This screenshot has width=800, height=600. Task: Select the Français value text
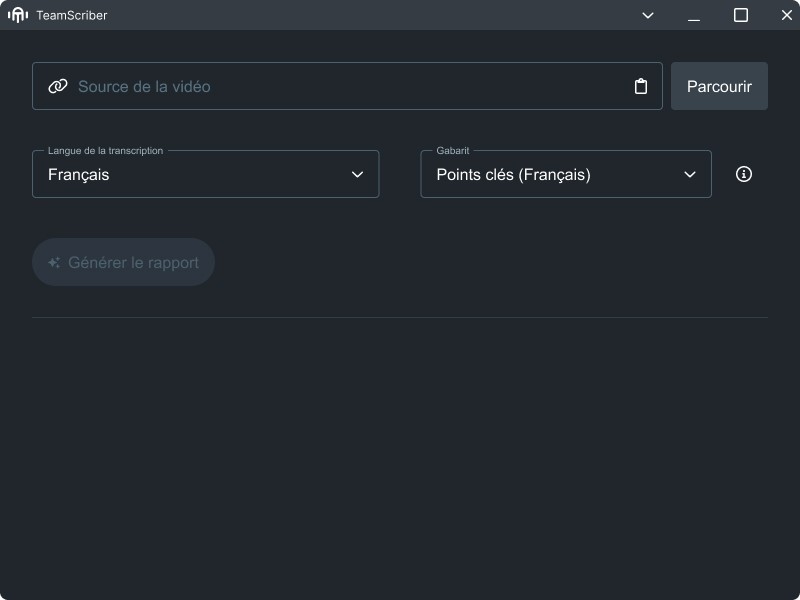(x=79, y=174)
